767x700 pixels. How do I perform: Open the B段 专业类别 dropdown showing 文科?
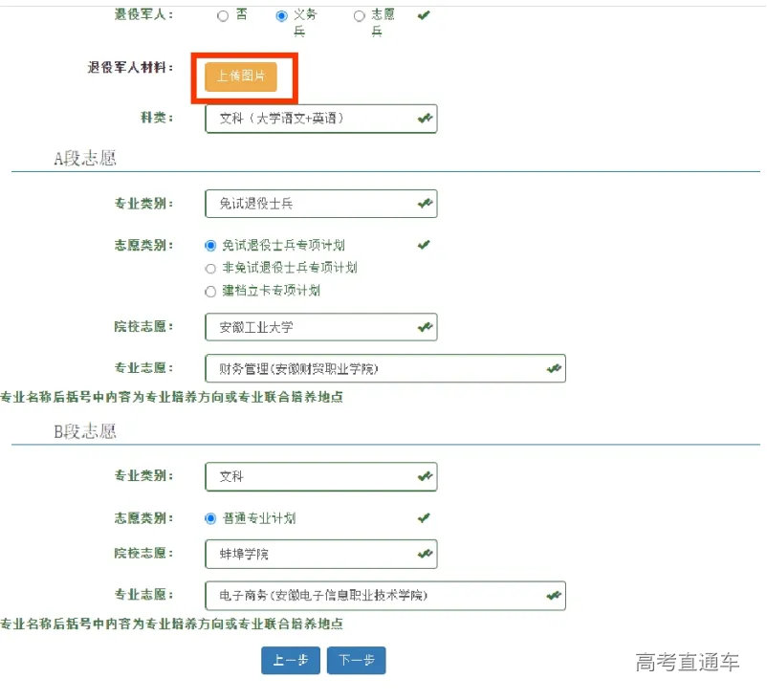pos(321,476)
